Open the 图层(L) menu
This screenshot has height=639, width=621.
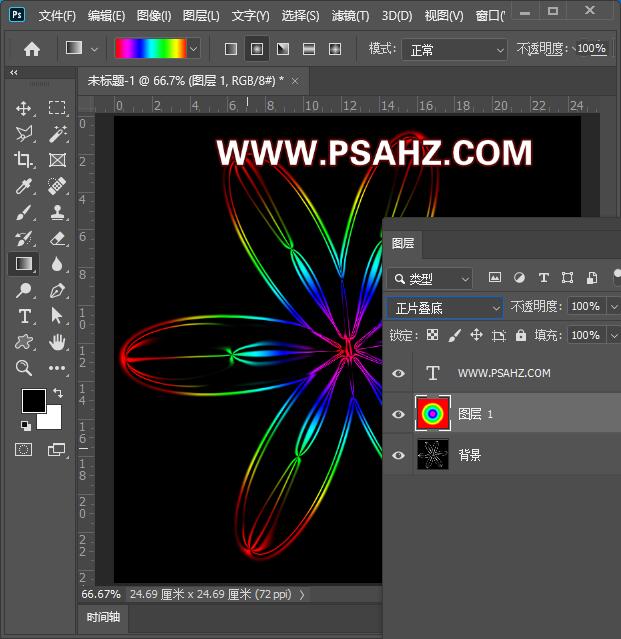[x=201, y=16]
